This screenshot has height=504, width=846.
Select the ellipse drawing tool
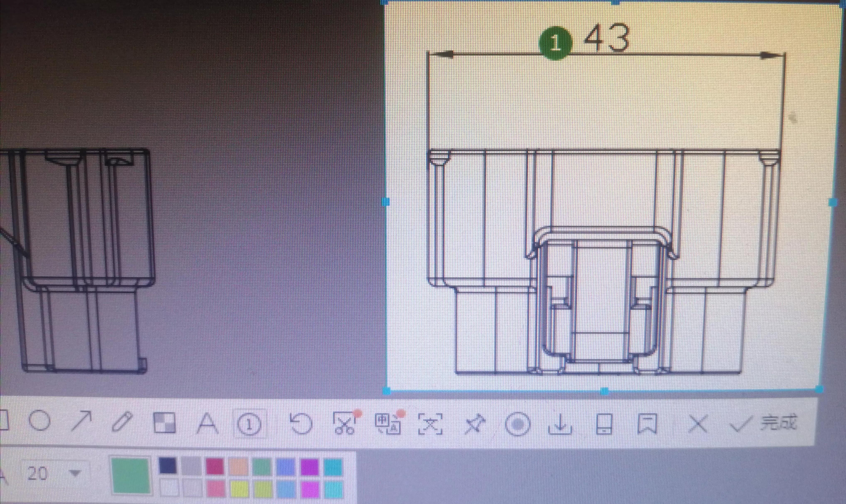(x=39, y=421)
